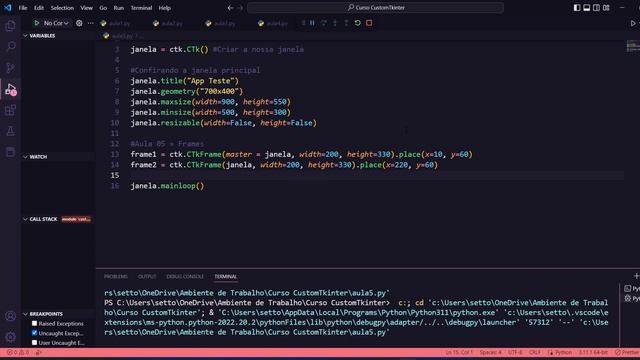
Task: Open the debug configuration dropdown
Action: point(56,23)
